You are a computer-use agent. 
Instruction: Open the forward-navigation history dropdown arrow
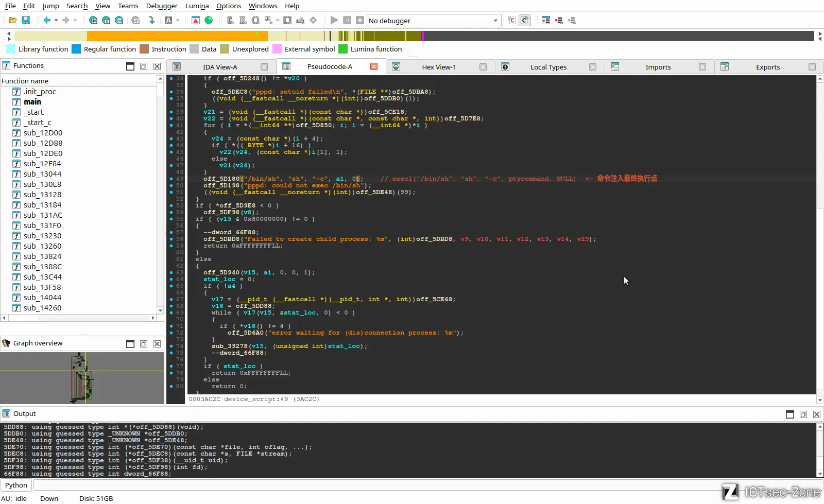tap(75, 21)
